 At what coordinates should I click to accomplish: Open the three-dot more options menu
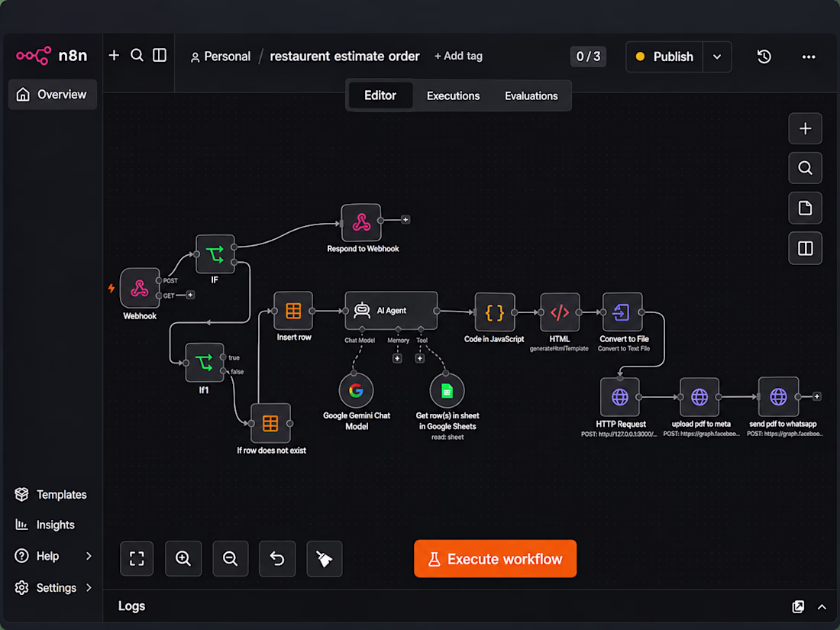(809, 57)
